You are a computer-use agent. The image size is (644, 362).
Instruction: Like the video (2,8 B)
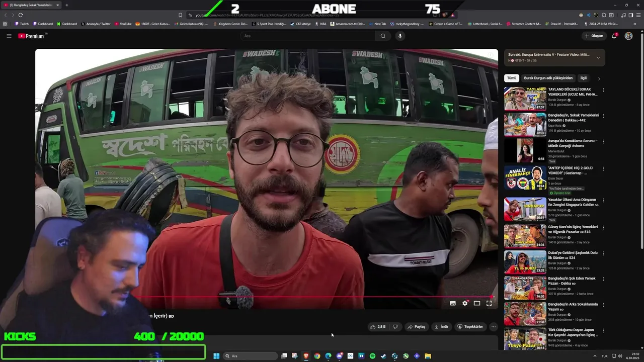[x=378, y=327]
